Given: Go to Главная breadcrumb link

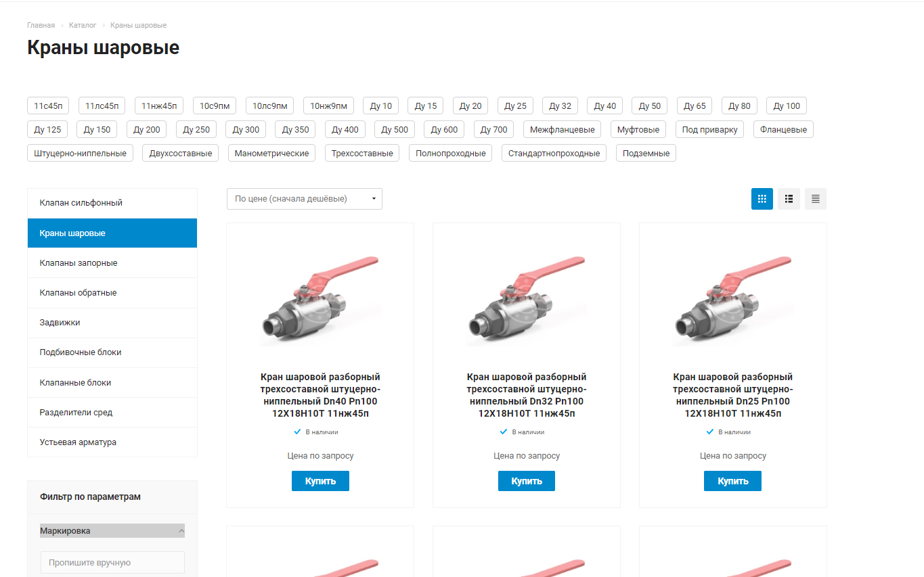Looking at the screenshot, I should 41,25.
